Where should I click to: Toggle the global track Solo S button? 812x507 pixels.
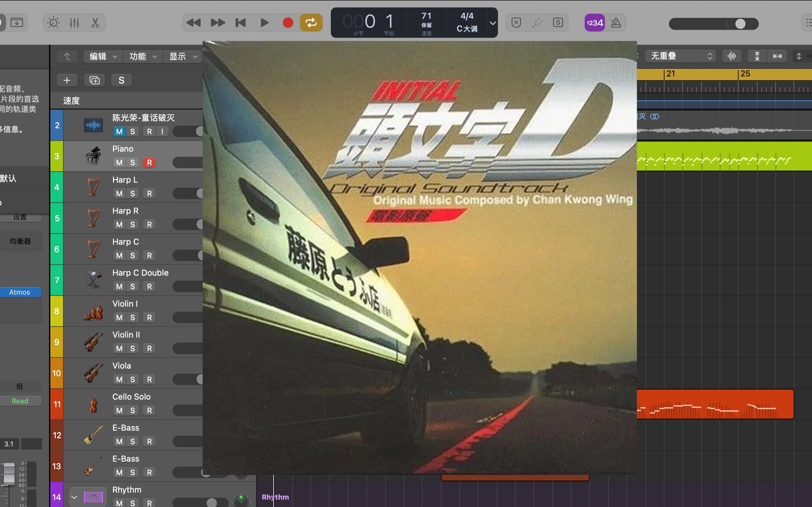[x=122, y=80]
